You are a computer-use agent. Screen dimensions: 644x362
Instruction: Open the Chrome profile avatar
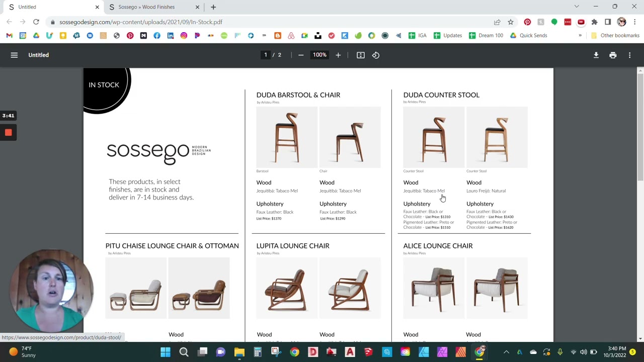(x=621, y=22)
